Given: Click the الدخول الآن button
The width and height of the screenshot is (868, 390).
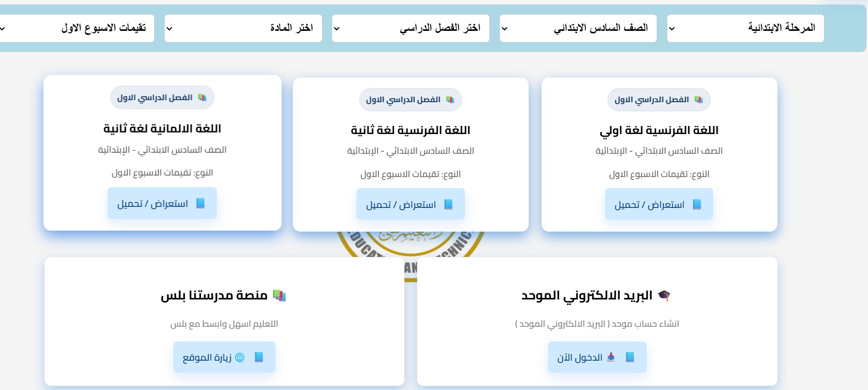Looking at the screenshot, I should point(597,358).
